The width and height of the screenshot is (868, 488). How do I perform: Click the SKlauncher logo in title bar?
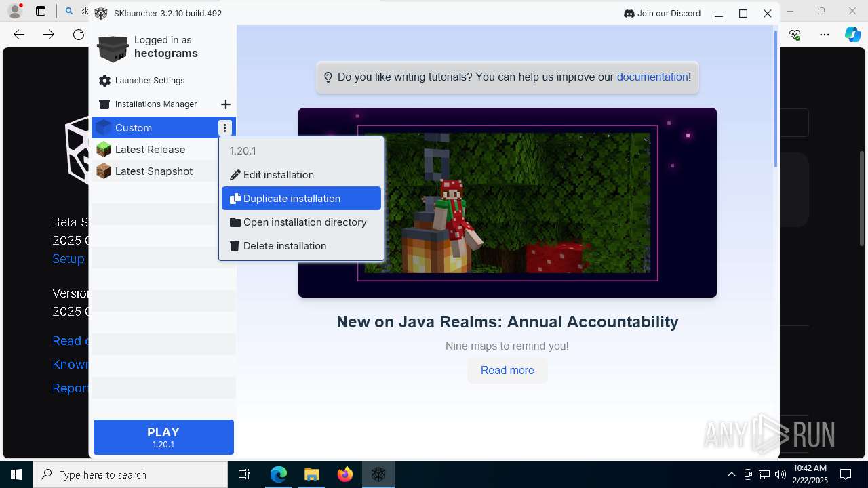point(101,14)
